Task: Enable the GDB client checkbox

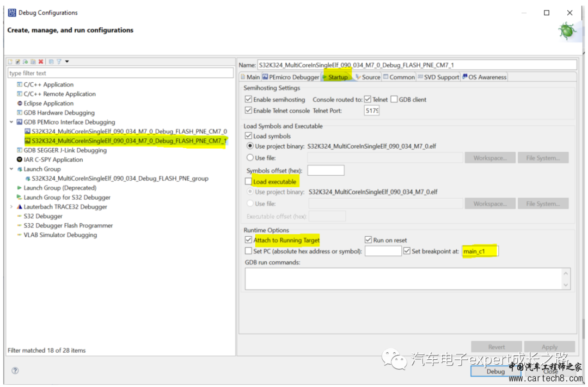Action: (x=394, y=100)
